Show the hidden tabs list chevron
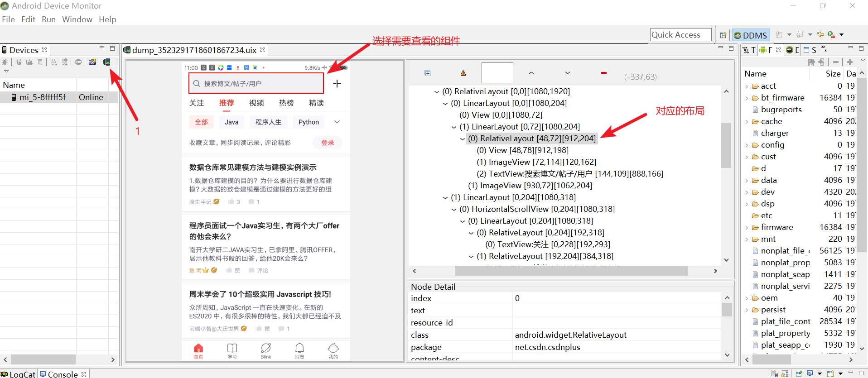Viewport: 868px width, 378px height. [x=824, y=49]
